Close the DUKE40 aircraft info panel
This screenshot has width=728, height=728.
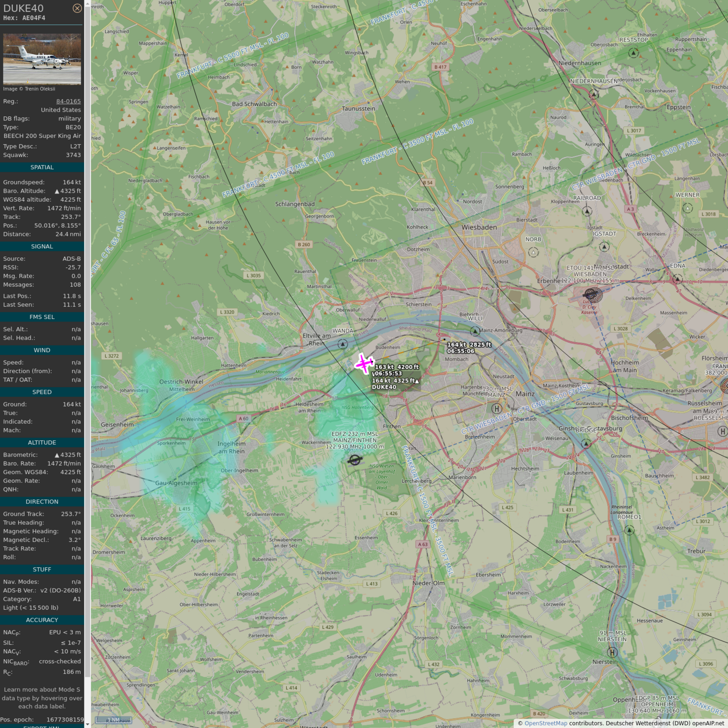[x=77, y=8]
